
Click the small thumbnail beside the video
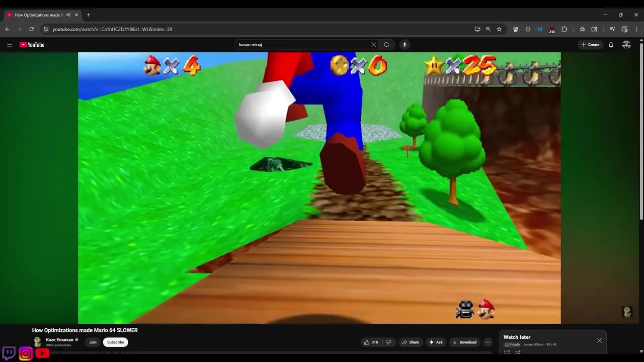[627, 312]
